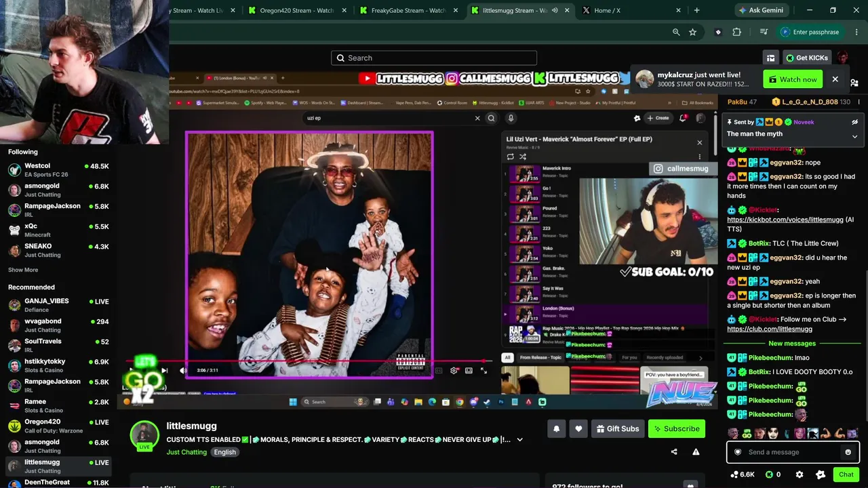Hide the pinned chat message
Viewport: 868px width, 488px height.
854,122
